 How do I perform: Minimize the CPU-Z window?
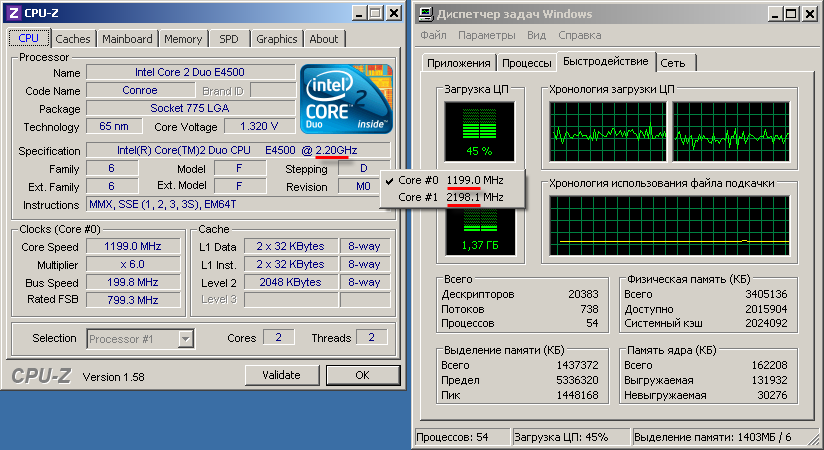coord(357,12)
